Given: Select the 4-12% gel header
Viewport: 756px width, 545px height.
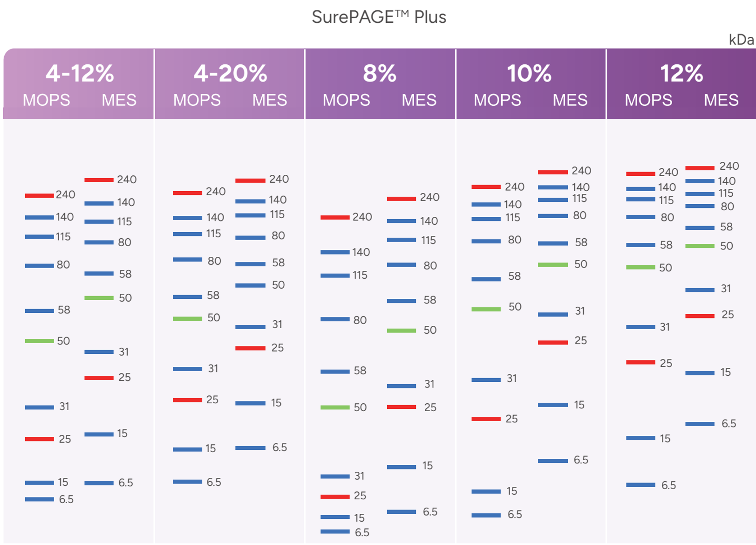Looking at the screenshot, I should 80,73.
